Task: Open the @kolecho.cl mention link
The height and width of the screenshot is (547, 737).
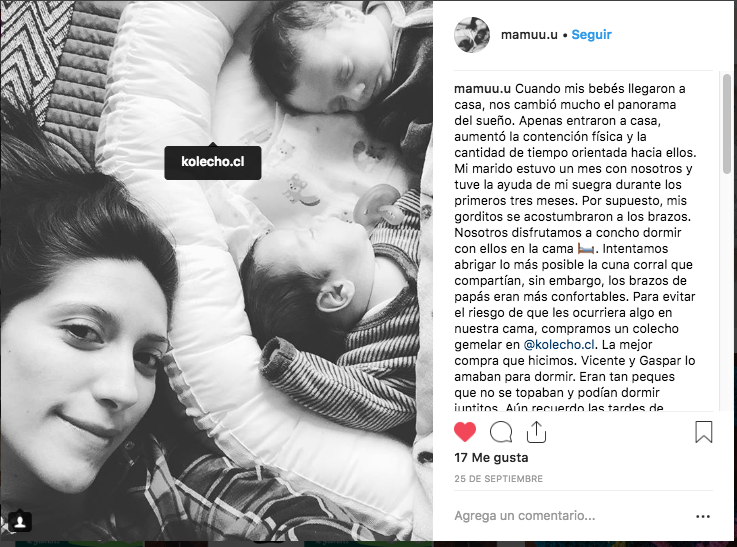Action: (559, 344)
